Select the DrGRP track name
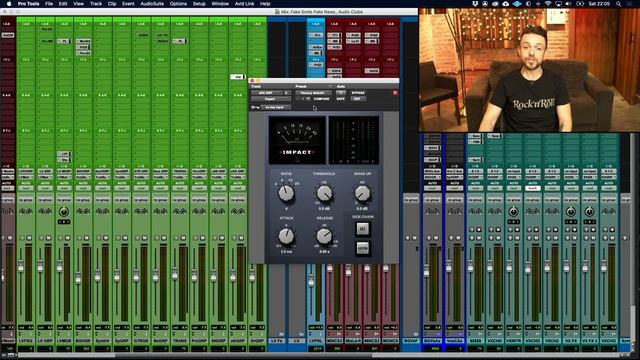This screenshot has height=360, width=640. (x=257, y=340)
